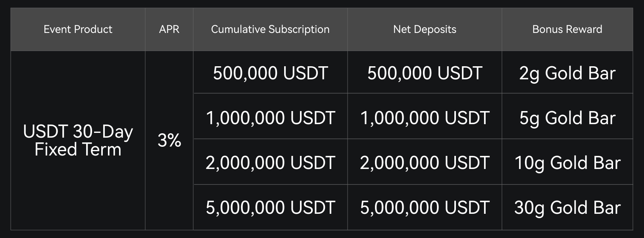Click 1,000,000 USDT under Cumulative Subscription
This screenshot has width=644, height=238.
point(270,118)
